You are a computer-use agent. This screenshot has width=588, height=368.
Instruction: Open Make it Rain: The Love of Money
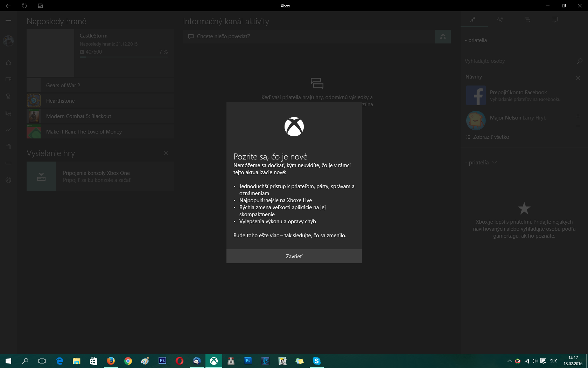pyautogui.click(x=100, y=131)
